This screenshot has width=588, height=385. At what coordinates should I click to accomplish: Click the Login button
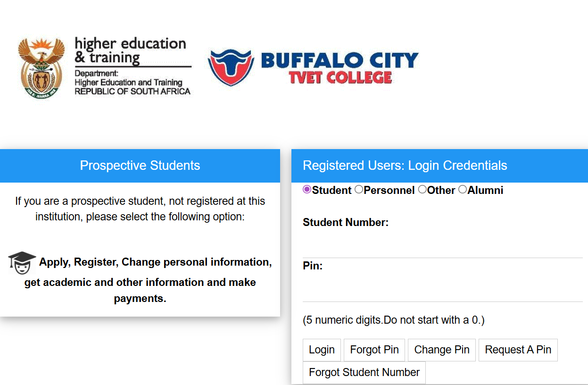[322, 350]
